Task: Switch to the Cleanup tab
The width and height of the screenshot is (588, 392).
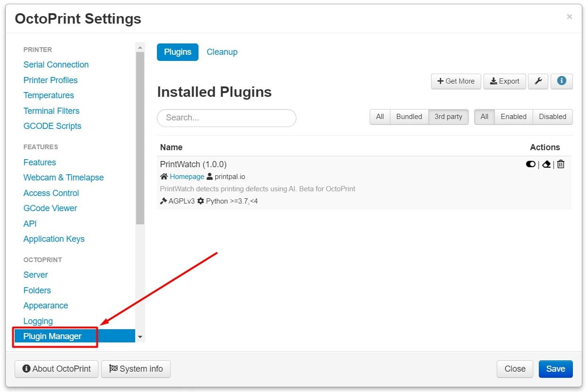Action: (222, 52)
